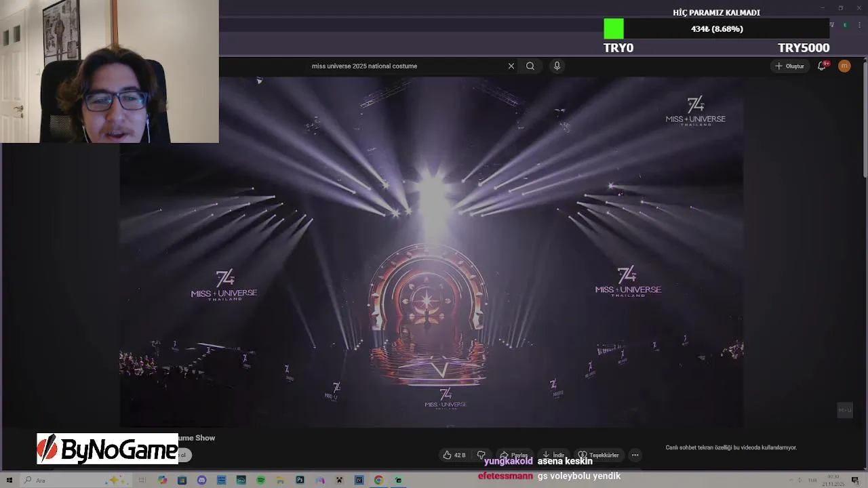Click the green extension icon in Chrome toolbar
The width and height of the screenshot is (868, 488).
[845, 25]
